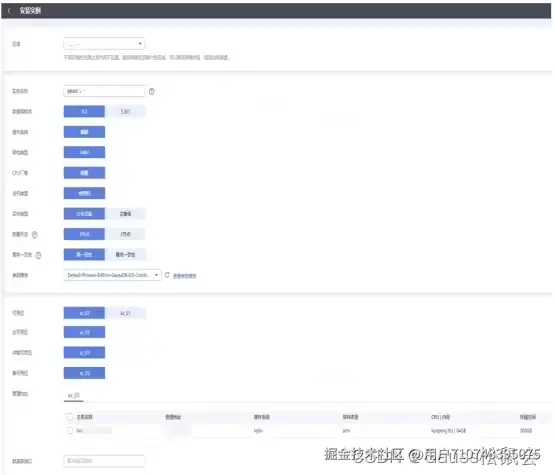The height and width of the screenshot is (475, 554).
Task: Click the arm architecture cell in host row
Action: [x=346, y=430]
